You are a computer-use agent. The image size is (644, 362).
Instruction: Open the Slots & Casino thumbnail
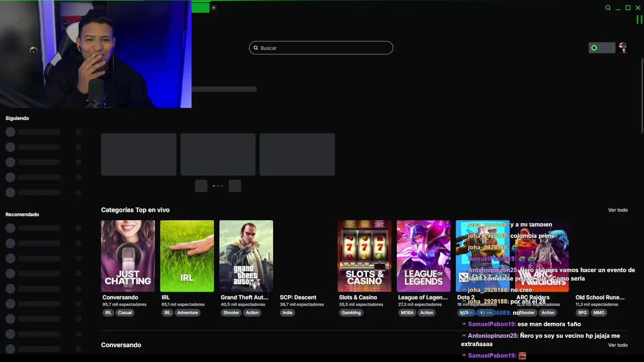click(x=364, y=256)
